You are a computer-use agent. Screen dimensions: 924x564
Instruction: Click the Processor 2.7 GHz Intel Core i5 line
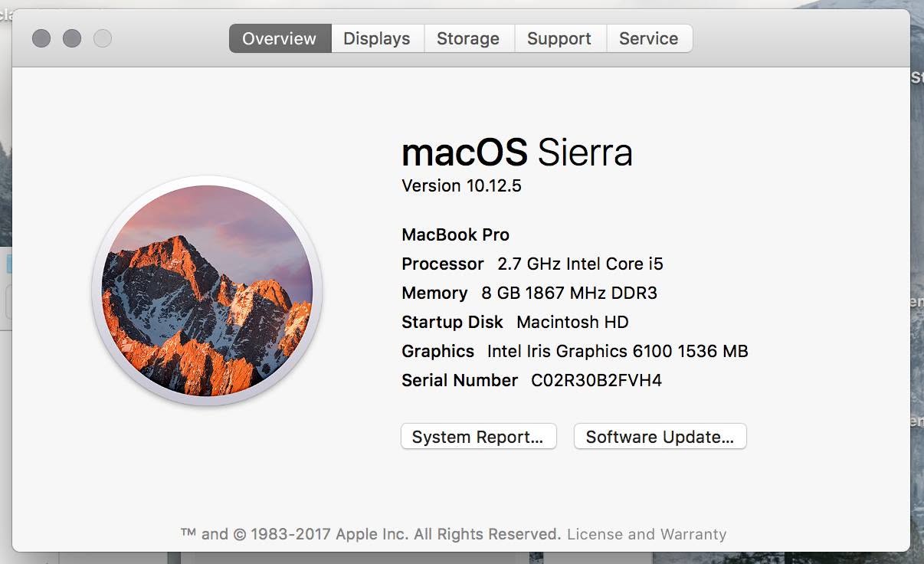coord(532,264)
